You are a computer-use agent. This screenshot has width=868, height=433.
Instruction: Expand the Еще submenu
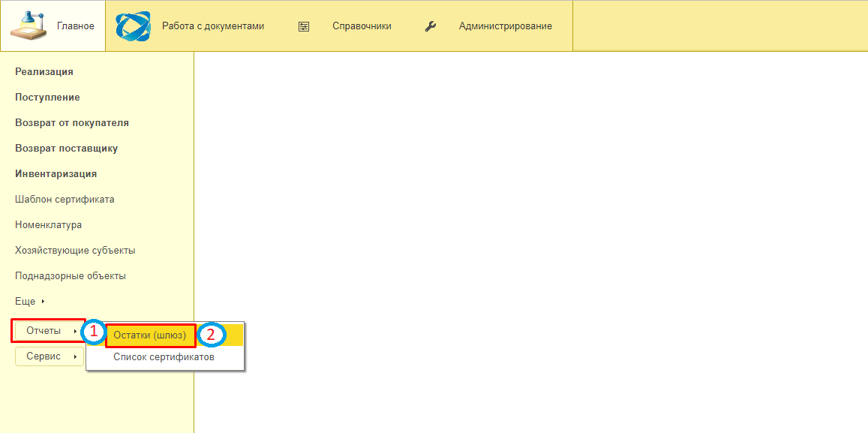[x=30, y=301]
